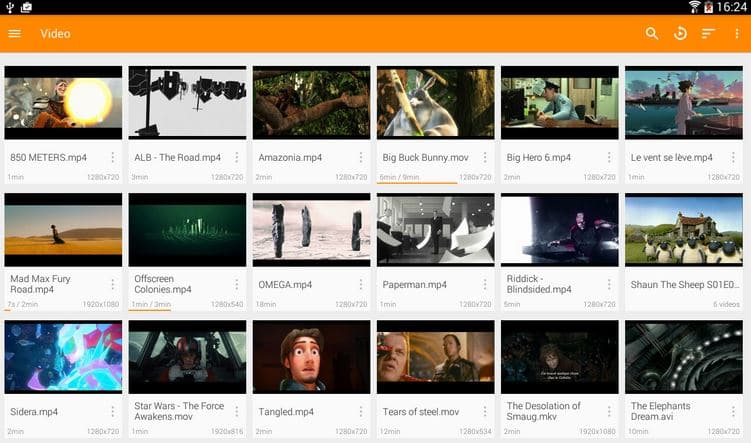The width and height of the screenshot is (751, 443).
Task: Select the 'Tangled.mp4' file name
Action: pyautogui.click(x=286, y=411)
